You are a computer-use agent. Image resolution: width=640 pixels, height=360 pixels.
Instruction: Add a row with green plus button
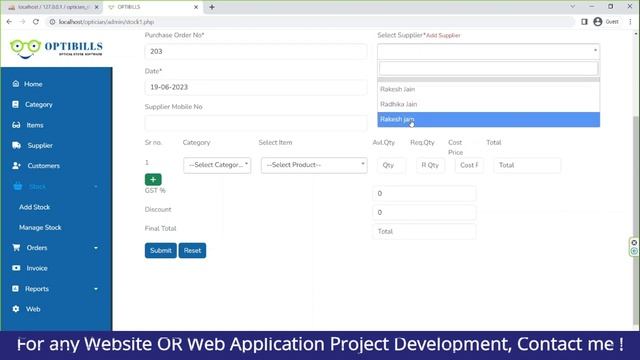153,179
